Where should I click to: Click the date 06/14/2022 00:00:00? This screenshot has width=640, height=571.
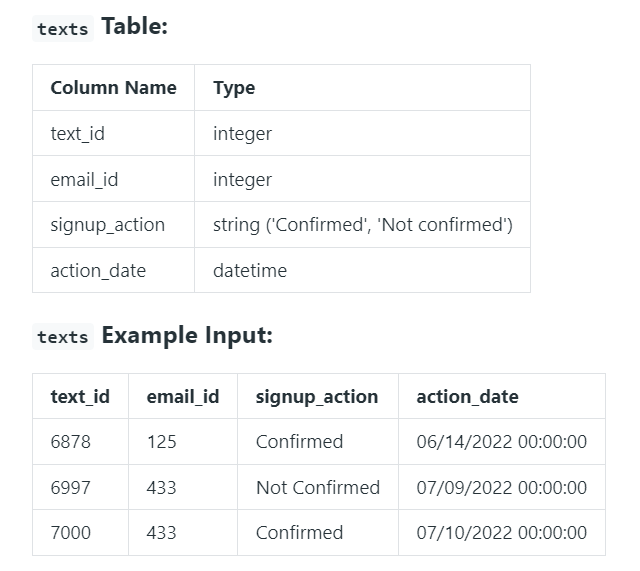(502, 442)
